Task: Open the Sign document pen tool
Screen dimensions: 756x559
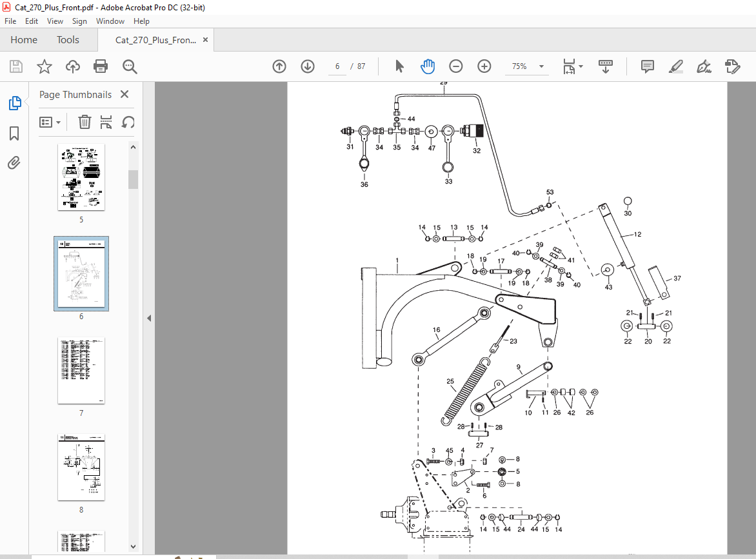Action: [x=704, y=66]
